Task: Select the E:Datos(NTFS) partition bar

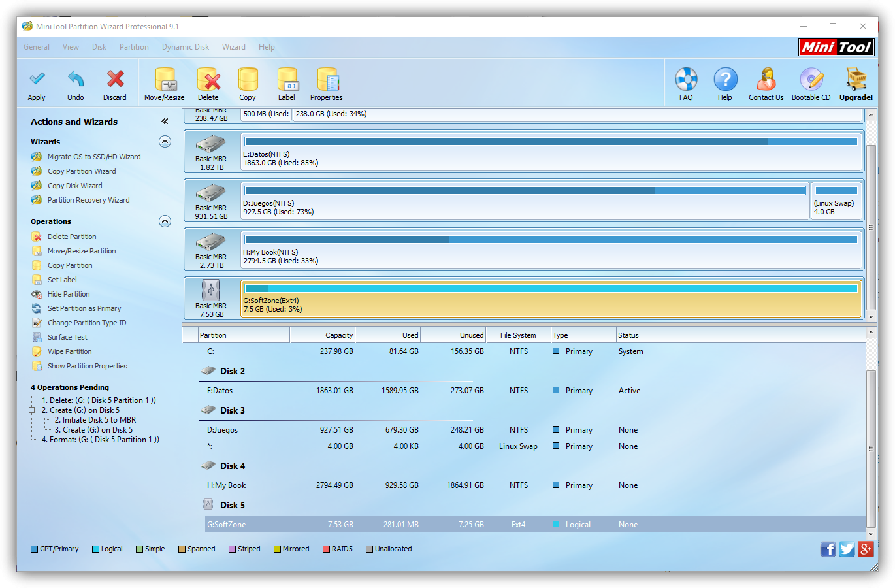Action: (x=551, y=152)
